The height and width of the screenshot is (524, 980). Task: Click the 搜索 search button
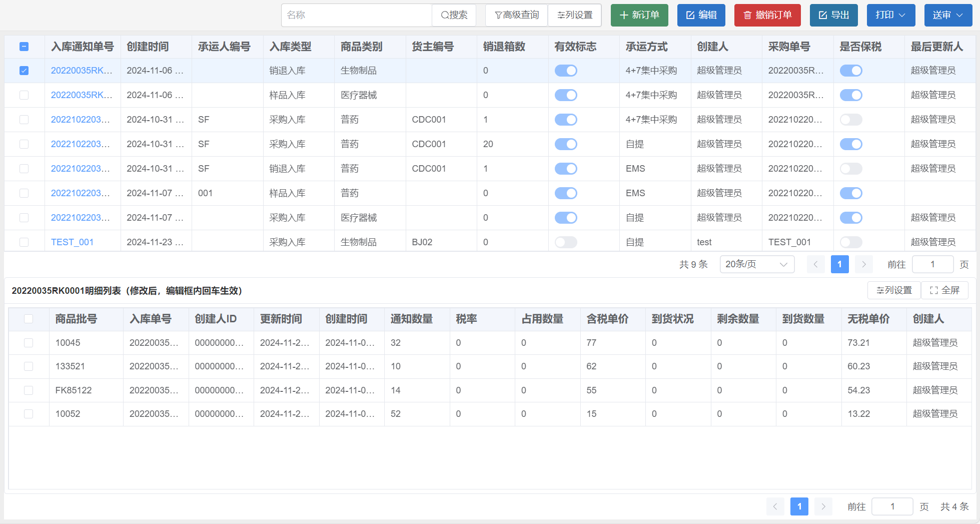[x=454, y=15]
